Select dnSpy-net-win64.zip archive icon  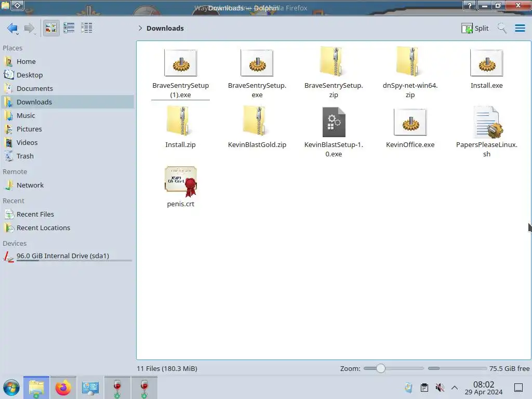point(410,62)
